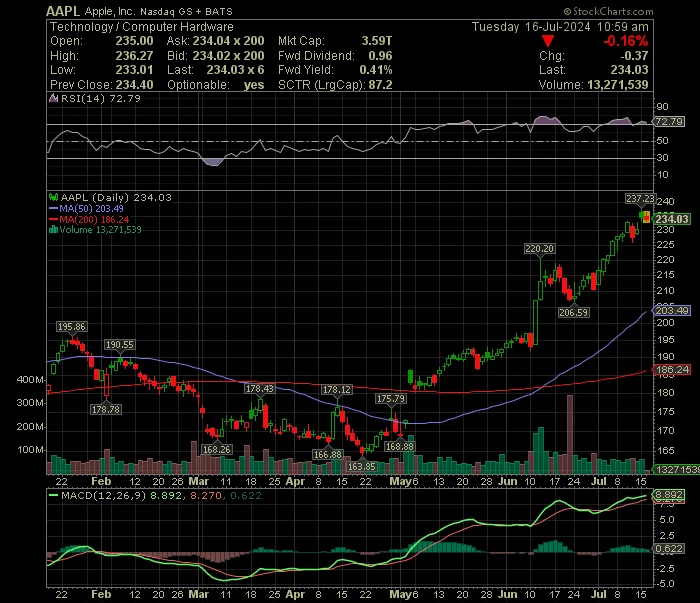The width and height of the screenshot is (700, 603).
Task: Click the 178.78 price label
Action: [105, 409]
